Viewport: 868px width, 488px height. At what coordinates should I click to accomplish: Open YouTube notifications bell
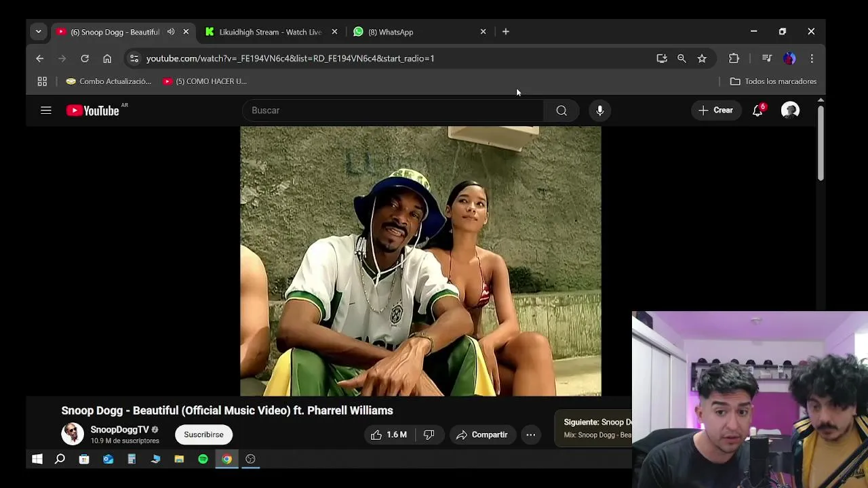(757, 110)
